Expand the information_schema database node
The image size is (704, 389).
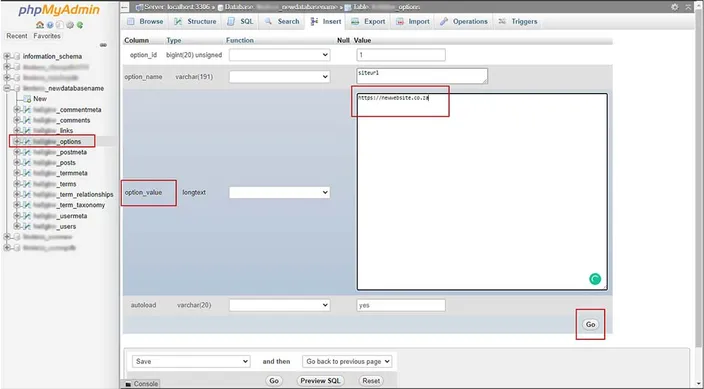pos(7,57)
